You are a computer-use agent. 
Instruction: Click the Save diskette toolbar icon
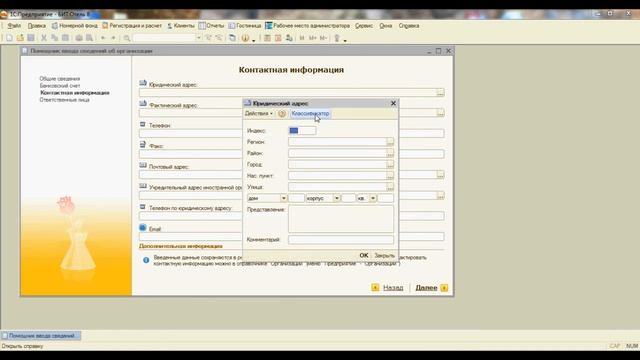[31, 38]
